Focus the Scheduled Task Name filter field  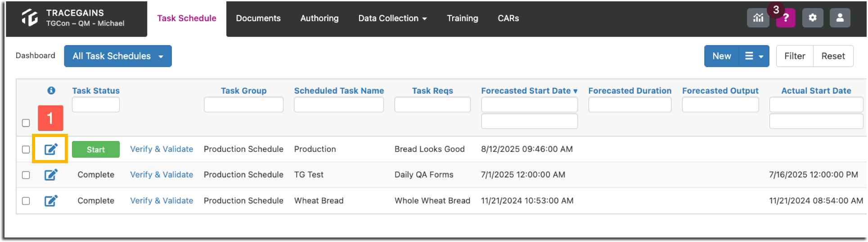click(339, 105)
